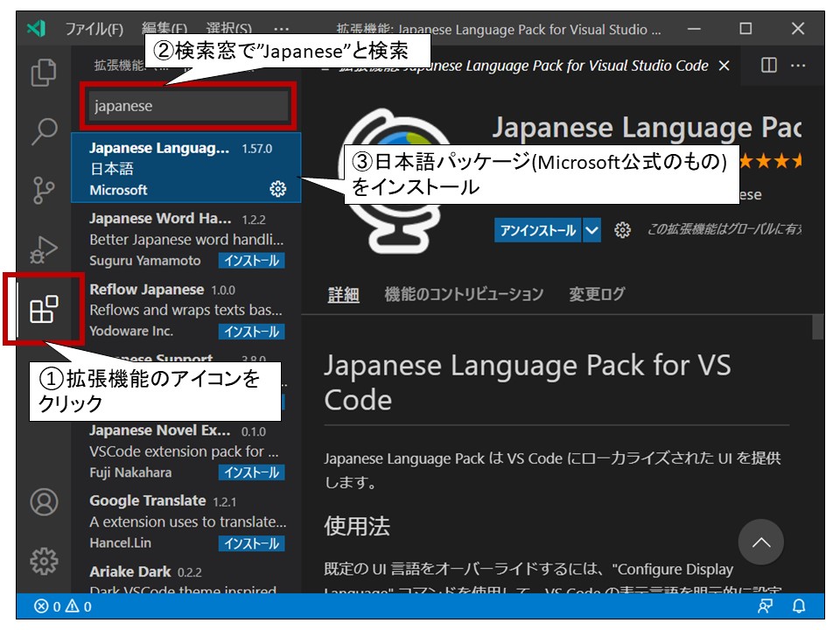Open the ファイル(F) menu
Screen dimensions: 840x630
94,28
